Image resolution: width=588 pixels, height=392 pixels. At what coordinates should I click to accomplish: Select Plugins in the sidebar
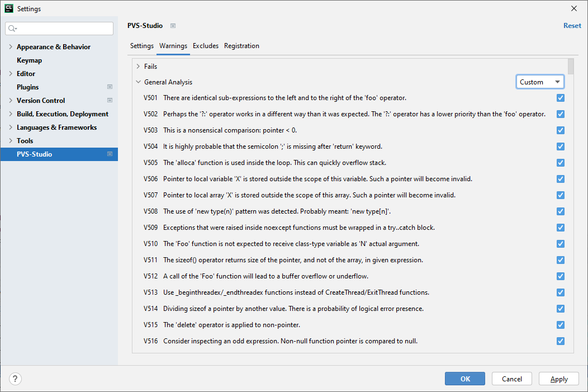tap(28, 87)
